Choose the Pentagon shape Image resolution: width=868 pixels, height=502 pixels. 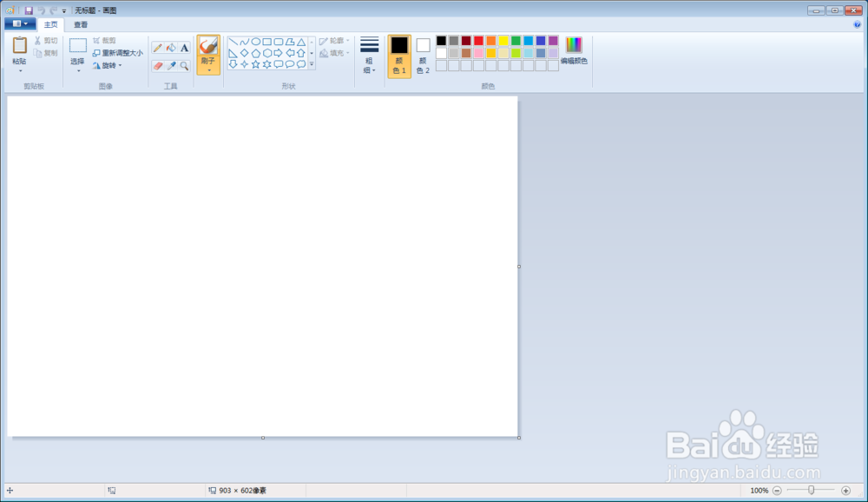[256, 53]
